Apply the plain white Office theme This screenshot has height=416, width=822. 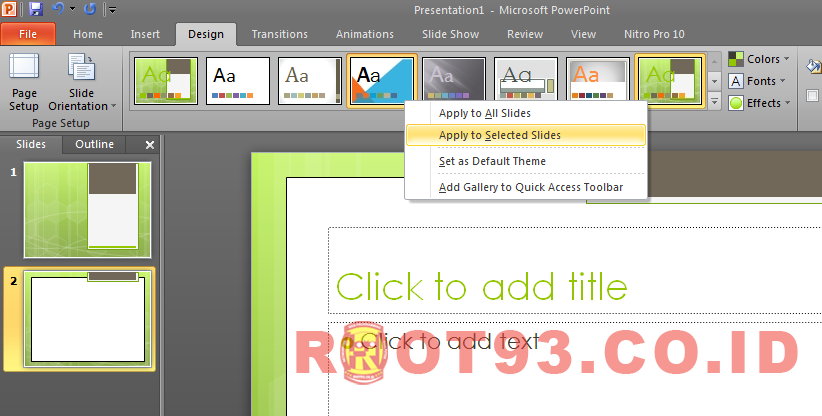237,81
